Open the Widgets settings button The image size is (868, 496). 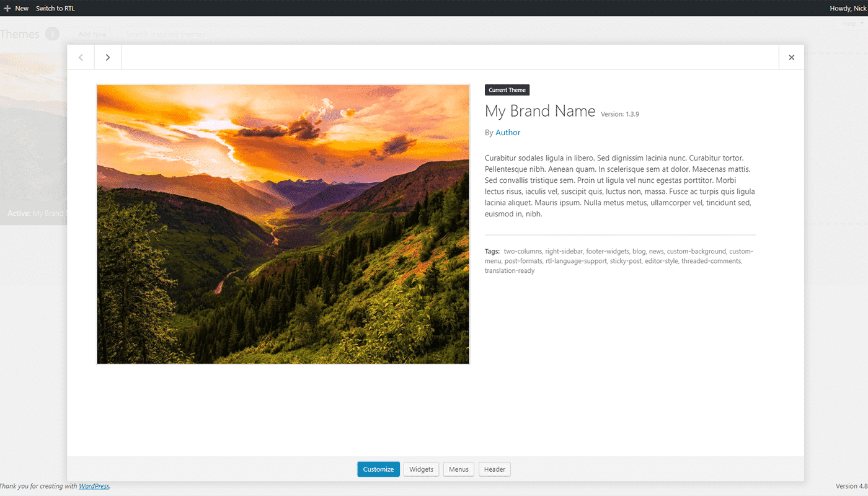click(422, 469)
